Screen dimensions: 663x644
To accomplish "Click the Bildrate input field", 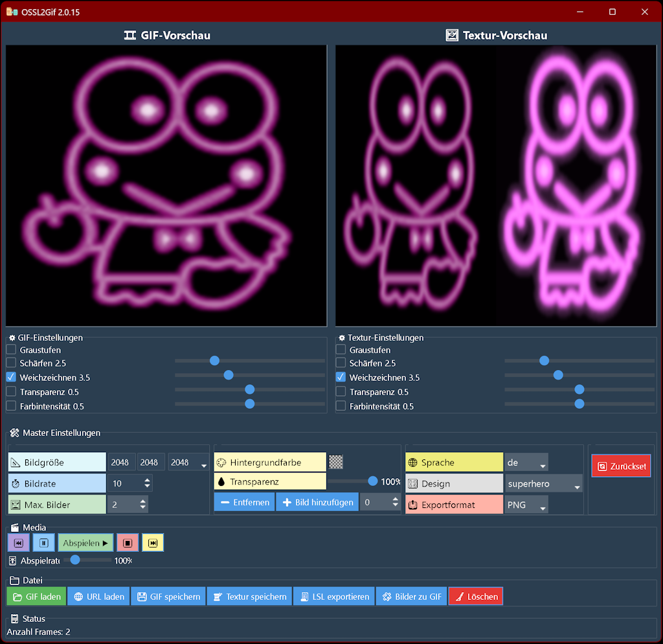I will coord(126,483).
